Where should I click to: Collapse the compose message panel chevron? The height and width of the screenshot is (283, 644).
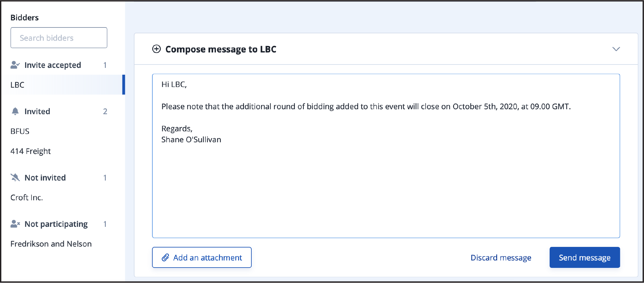pos(616,49)
